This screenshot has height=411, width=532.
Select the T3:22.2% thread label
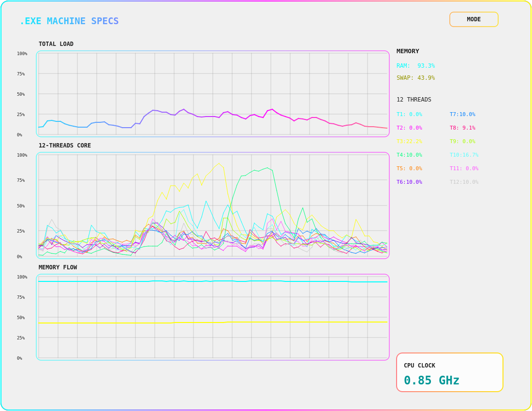tap(409, 141)
